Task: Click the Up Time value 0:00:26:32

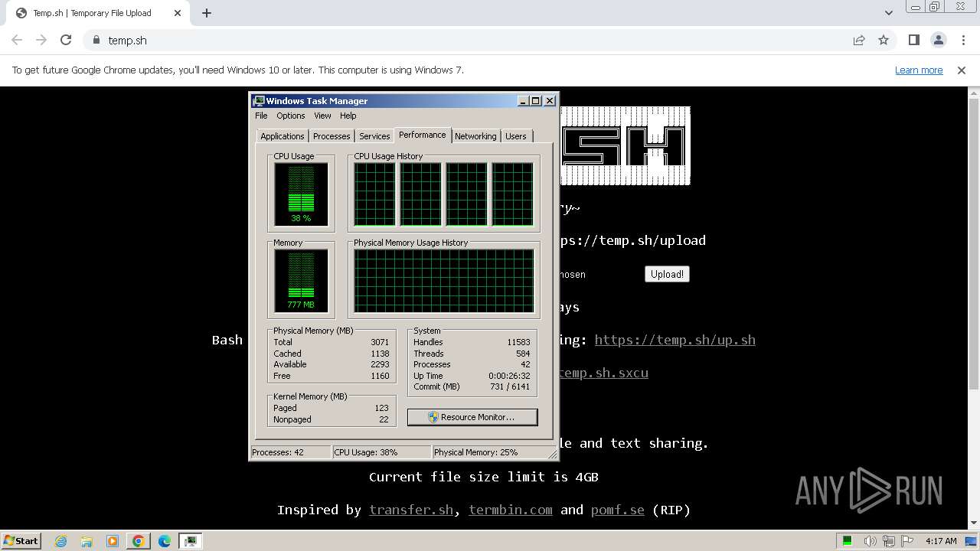Action: 509,376
